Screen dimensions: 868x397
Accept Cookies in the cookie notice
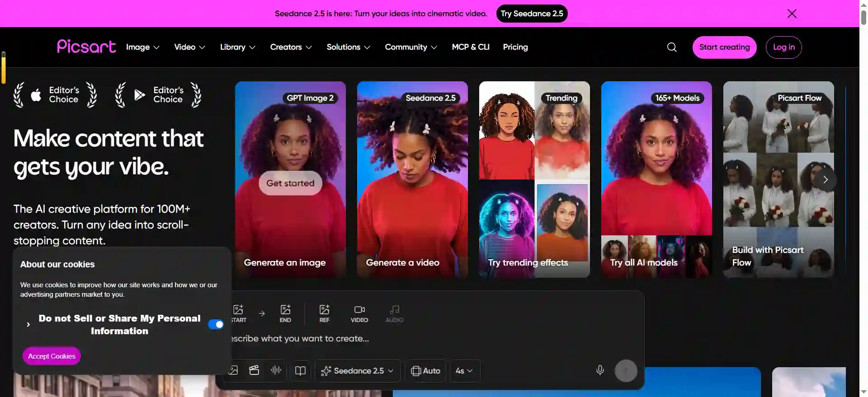point(52,356)
